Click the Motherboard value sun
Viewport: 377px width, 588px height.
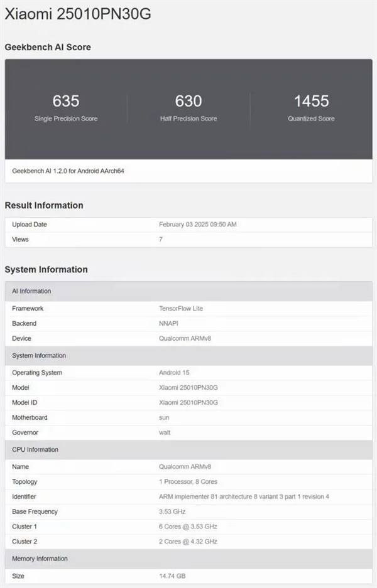click(x=164, y=417)
